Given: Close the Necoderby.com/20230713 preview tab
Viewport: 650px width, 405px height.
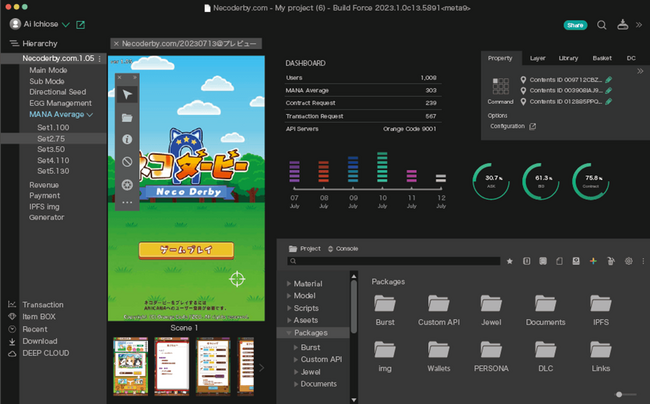Looking at the screenshot, I should (116, 44).
